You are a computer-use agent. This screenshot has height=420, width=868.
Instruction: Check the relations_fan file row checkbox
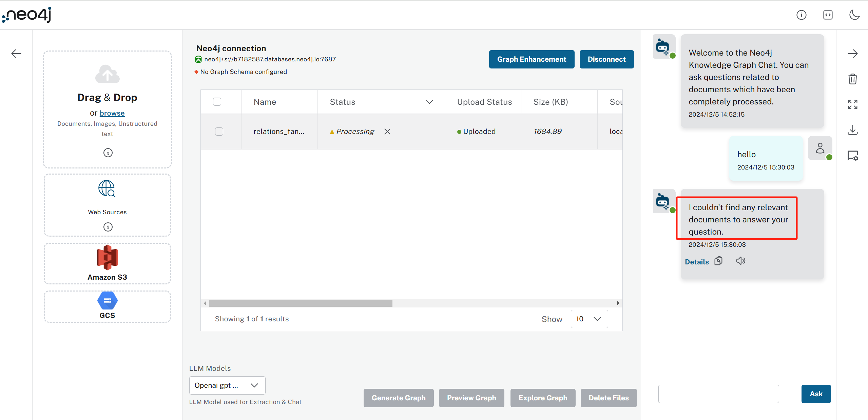(219, 132)
